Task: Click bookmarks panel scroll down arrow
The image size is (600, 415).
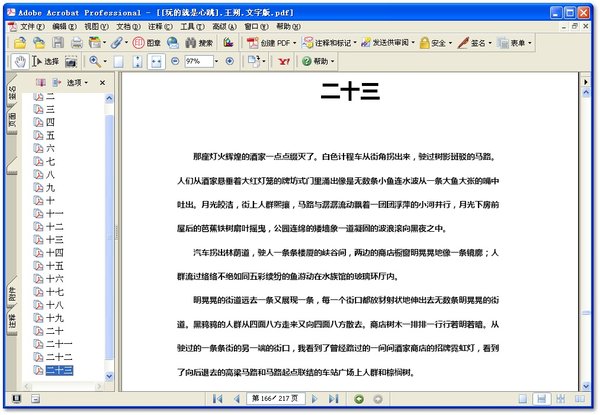Action: tap(109, 376)
